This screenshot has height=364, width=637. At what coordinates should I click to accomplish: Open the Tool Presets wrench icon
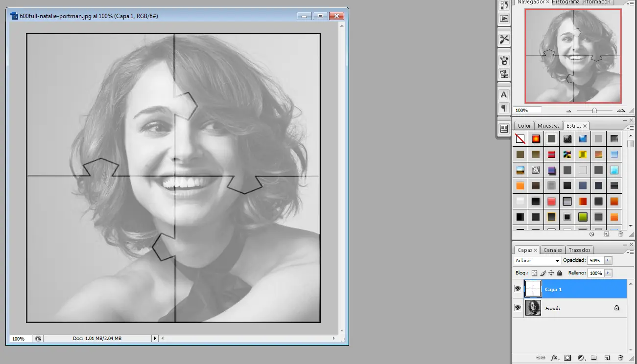(504, 39)
